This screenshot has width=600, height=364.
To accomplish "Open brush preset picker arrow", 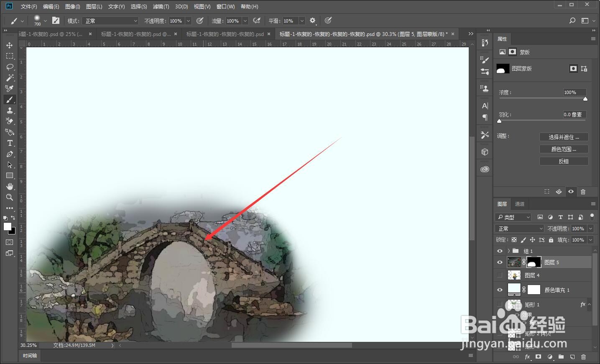I will tap(45, 20).
